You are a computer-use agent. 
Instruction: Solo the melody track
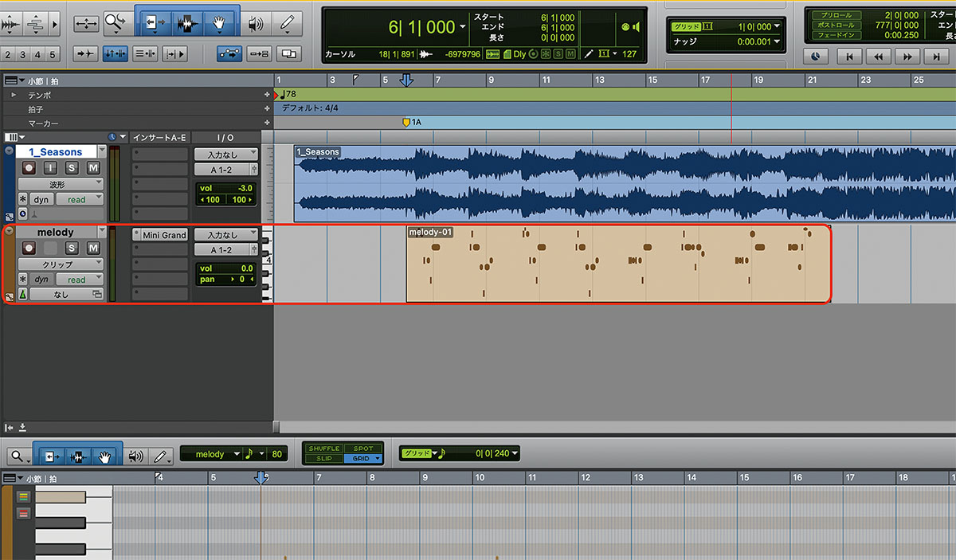click(72, 249)
